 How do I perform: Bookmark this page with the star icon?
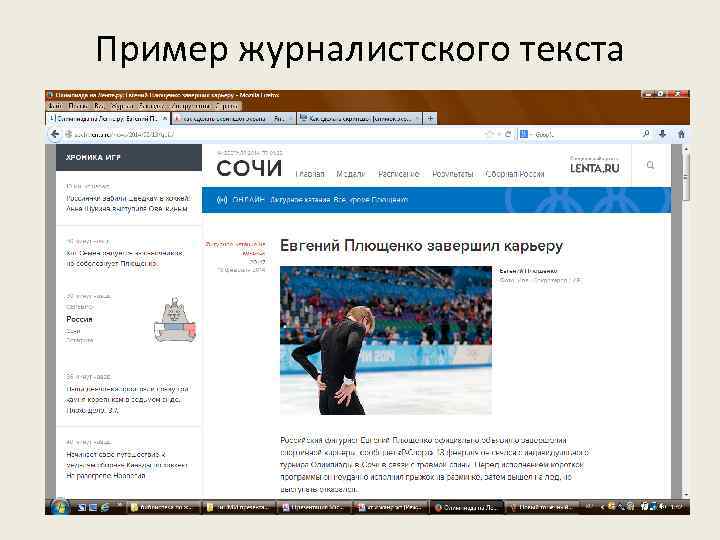click(489, 134)
